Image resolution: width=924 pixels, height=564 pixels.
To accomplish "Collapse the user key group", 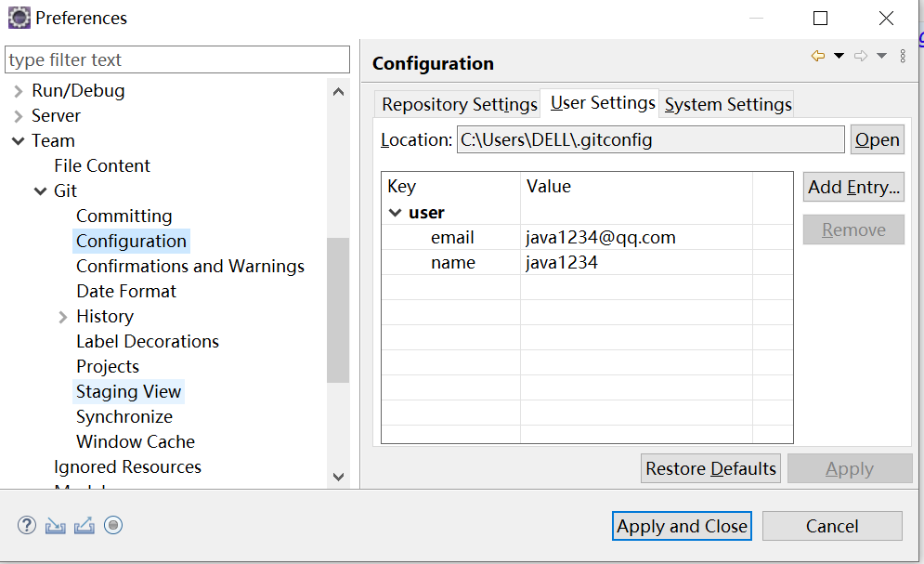I will point(395,213).
